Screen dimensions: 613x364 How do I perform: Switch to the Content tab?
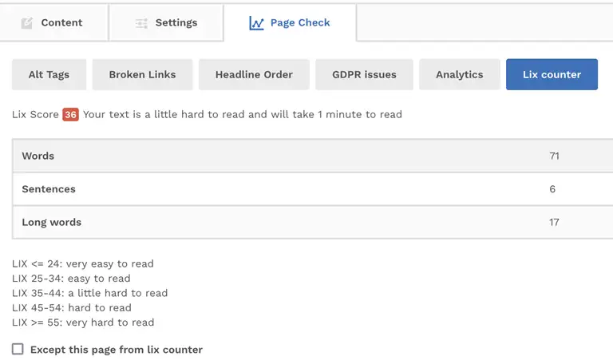pyautogui.click(x=61, y=23)
